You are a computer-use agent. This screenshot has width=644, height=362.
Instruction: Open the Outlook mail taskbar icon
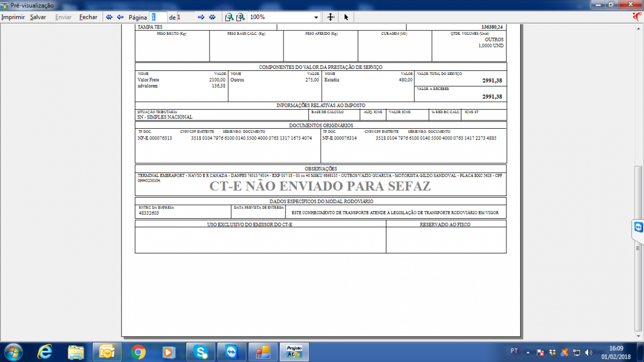[107, 352]
